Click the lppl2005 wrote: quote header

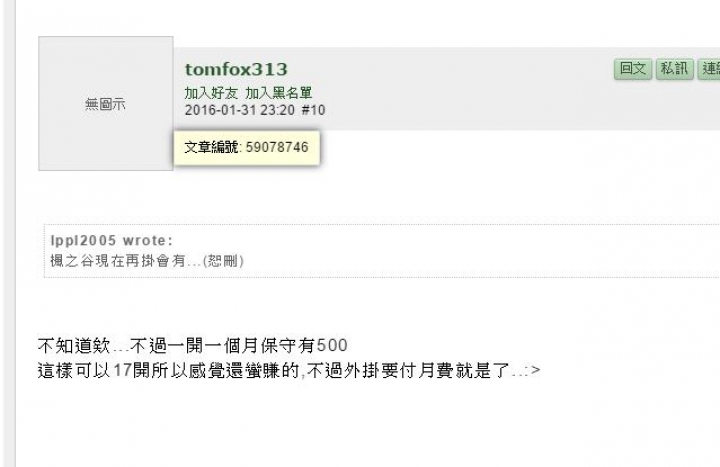112,241
